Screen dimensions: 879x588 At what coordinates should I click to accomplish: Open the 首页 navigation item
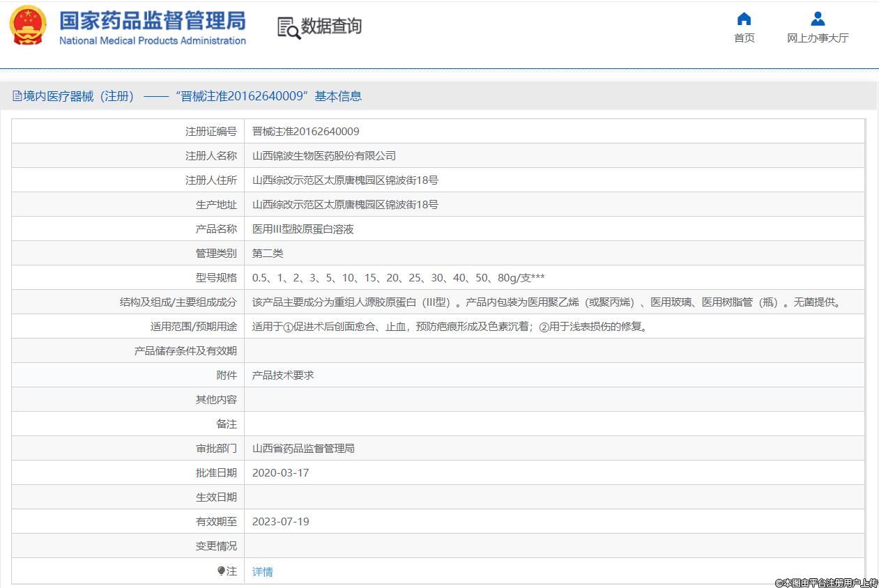click(x=744, y=38)
